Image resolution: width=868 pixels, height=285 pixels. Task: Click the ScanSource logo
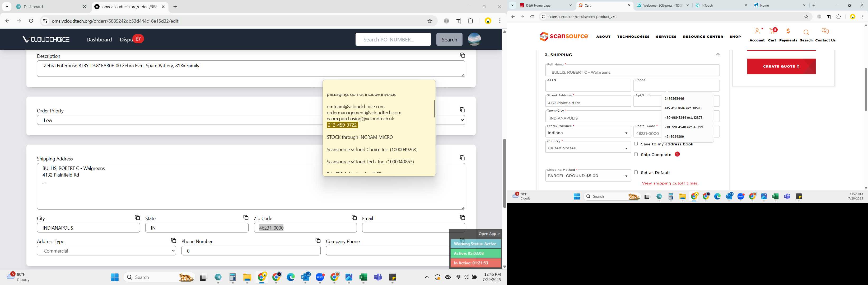tap(564, 36)
